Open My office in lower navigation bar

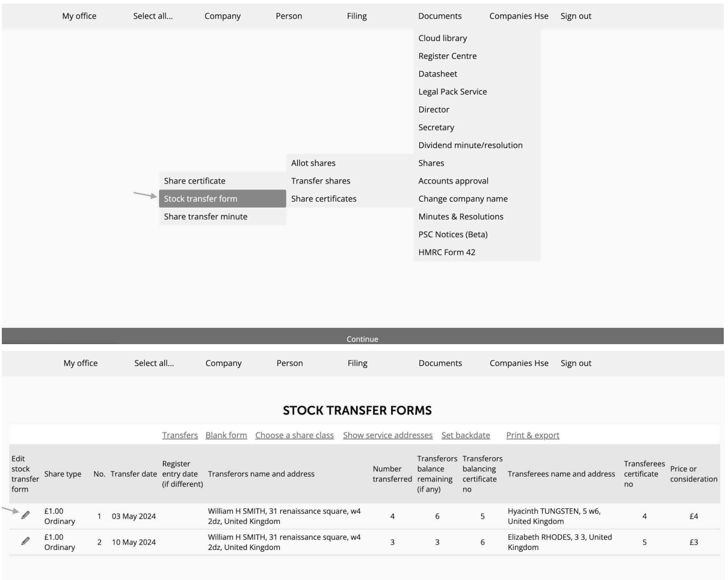[81, 363]
